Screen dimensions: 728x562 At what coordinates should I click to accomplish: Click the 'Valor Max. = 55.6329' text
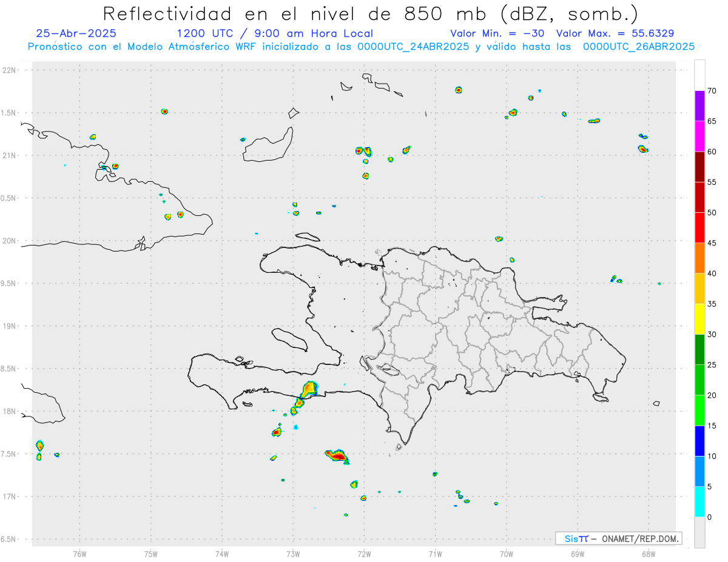[615, 33]
